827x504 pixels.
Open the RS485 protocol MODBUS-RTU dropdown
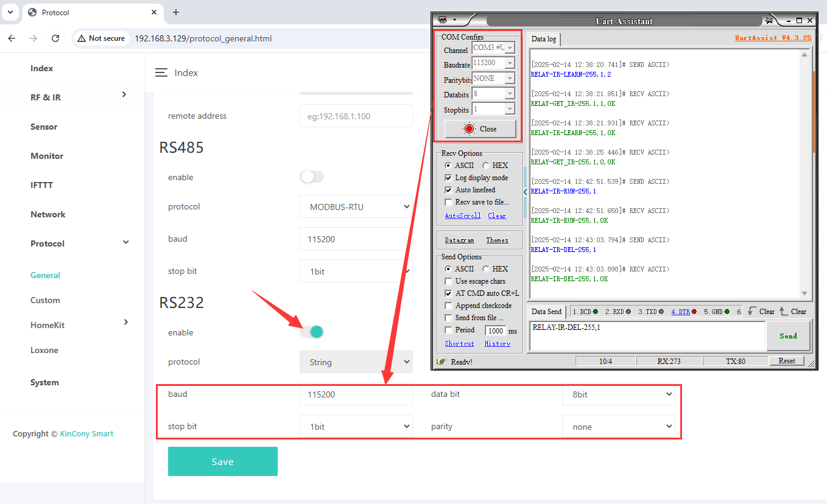click(x=356, y=207)
